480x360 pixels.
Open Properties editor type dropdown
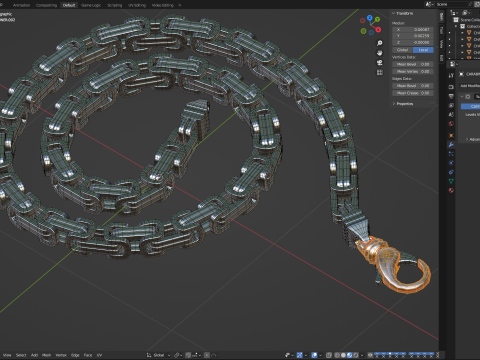point(454,64)
